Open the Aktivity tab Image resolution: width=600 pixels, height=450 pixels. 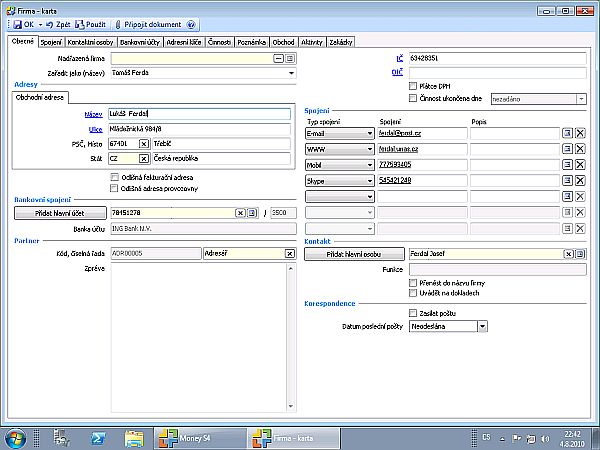[x=312, y=42]
